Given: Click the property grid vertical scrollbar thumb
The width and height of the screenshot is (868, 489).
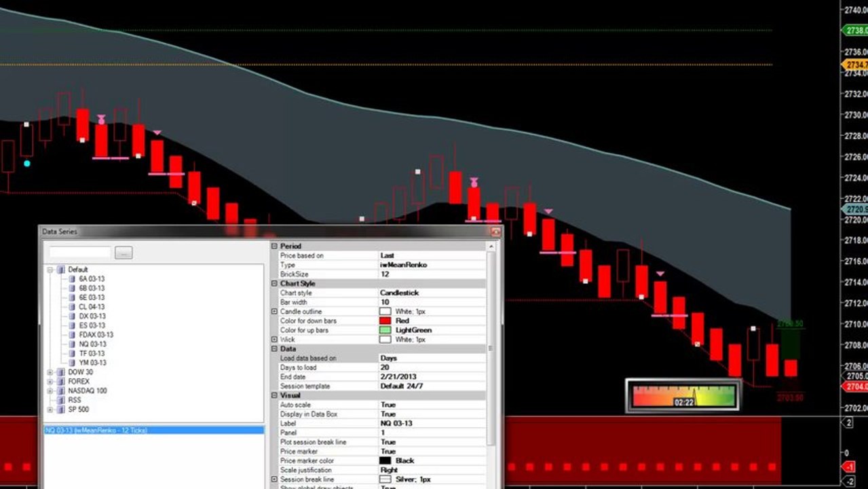Looking at the screenshot, I should (491, 348).
